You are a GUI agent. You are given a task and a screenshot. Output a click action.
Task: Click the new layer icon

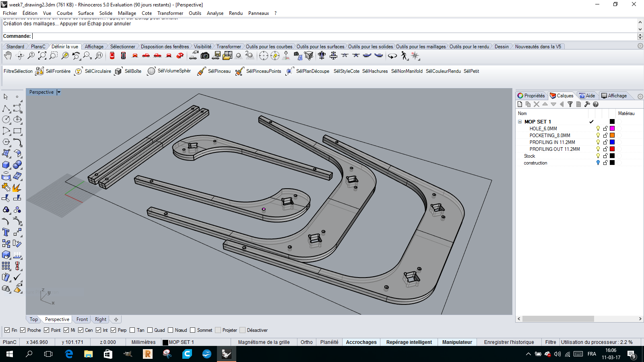click(x=520, y=104)
